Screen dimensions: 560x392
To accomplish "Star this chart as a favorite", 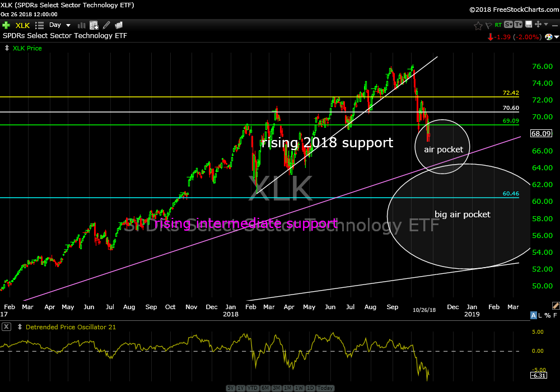I will tap(478, 25).
